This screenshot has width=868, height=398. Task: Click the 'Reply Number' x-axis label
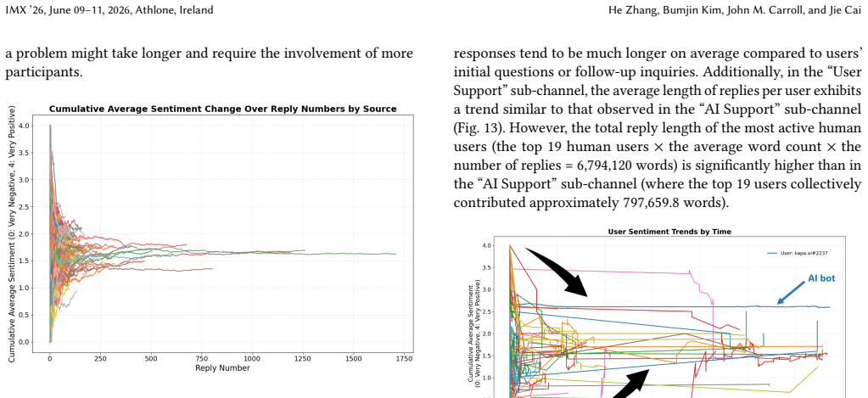[x=222, y=368]
